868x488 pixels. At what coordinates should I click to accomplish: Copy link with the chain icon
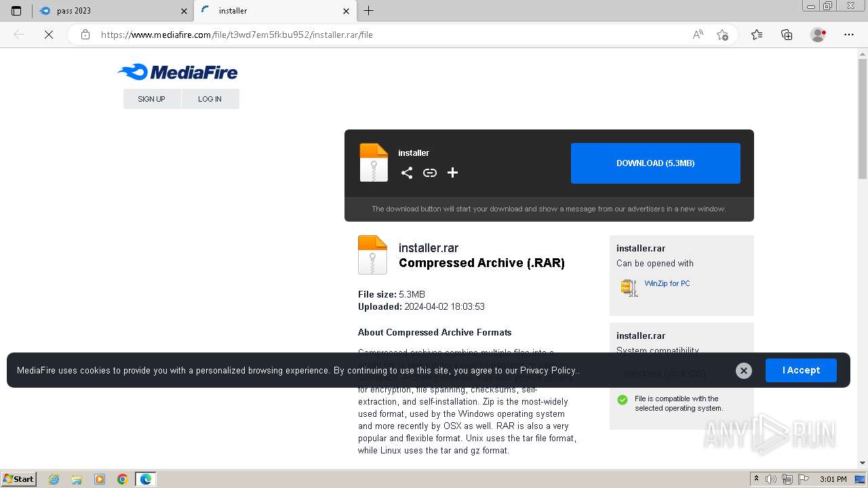430,173
